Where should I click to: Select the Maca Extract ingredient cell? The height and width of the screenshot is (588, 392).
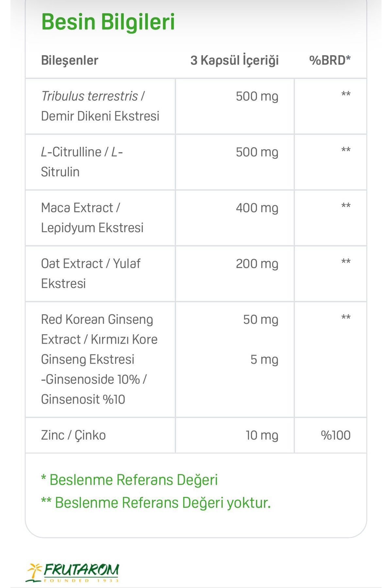100,218
